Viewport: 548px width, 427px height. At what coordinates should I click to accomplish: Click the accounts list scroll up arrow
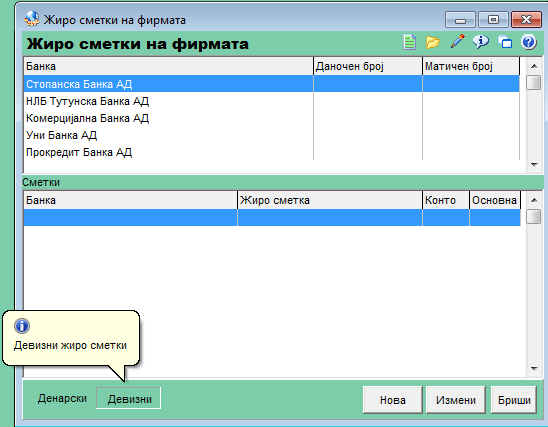[x=534, y=200]
